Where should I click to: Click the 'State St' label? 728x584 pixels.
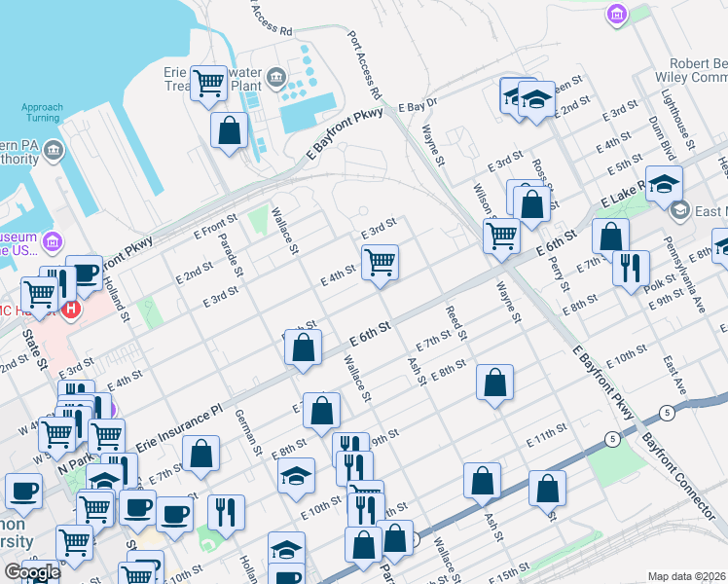point(34,349)
